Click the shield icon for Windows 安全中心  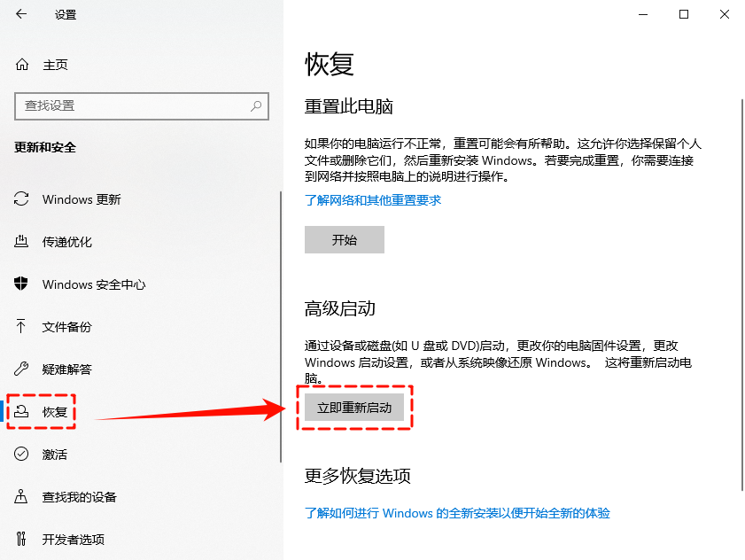(x=21, y=284)
